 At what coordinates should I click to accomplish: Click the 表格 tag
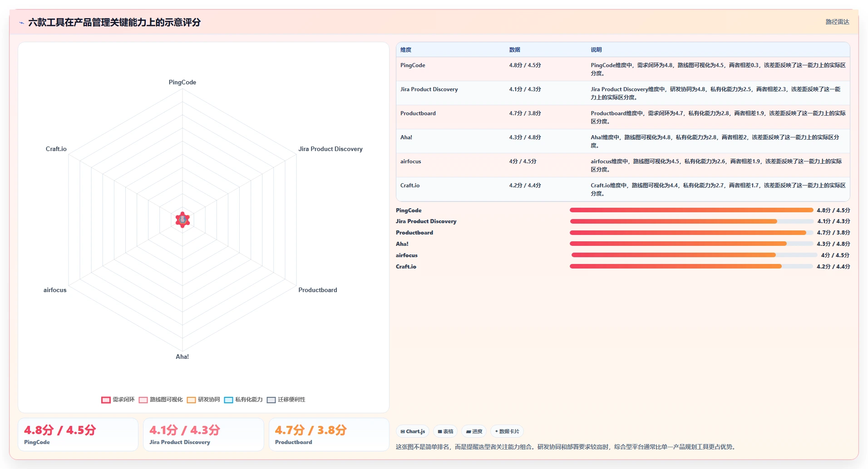tap(445, 431)
